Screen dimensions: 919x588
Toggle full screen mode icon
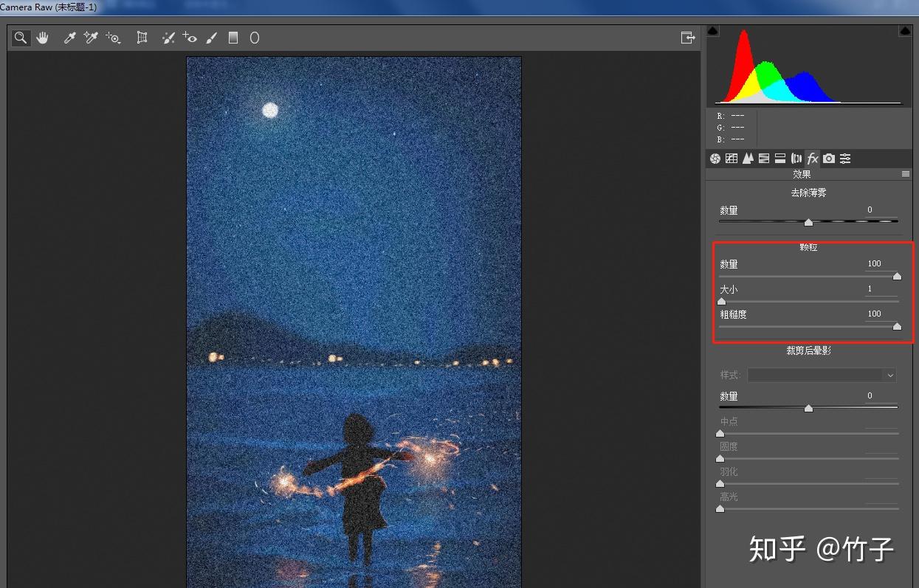688,38
